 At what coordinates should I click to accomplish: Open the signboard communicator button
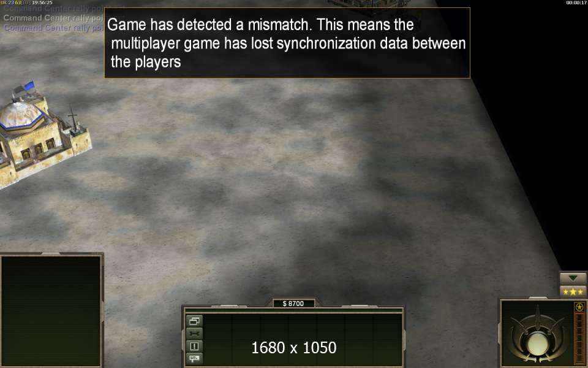coord(194,358)
